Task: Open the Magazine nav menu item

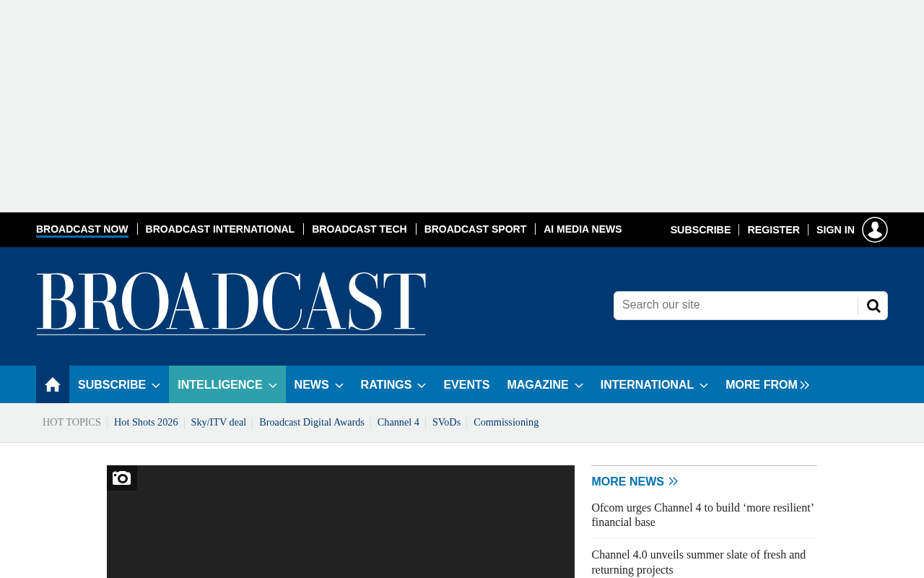Action: 538,385
